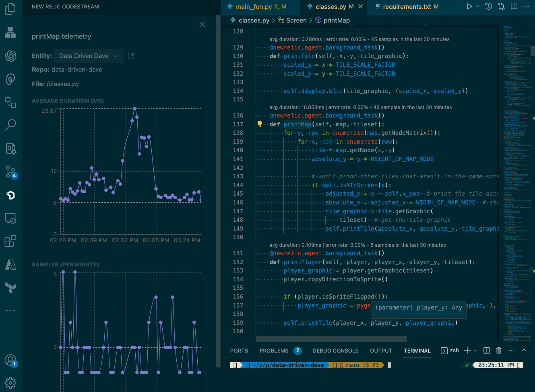Open Source Control view with badge 4
The width and height of the screenshot is (535, 392).
[10, 172]
